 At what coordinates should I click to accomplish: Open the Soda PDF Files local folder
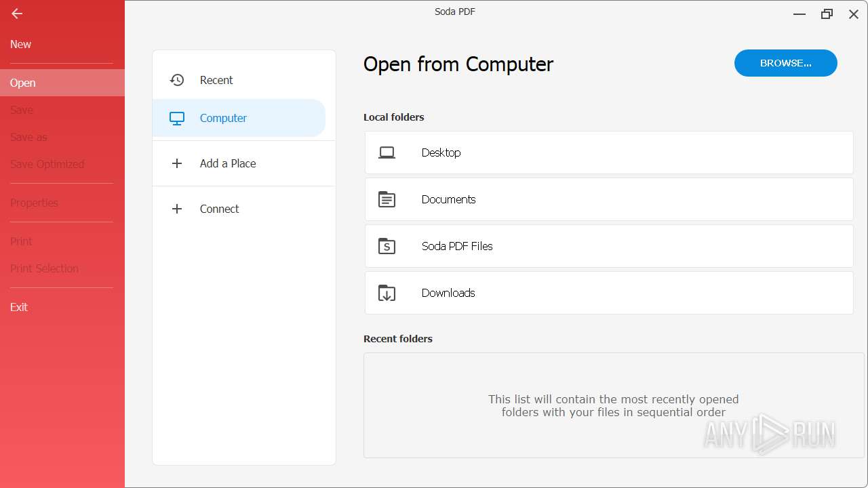pos(609,246)
